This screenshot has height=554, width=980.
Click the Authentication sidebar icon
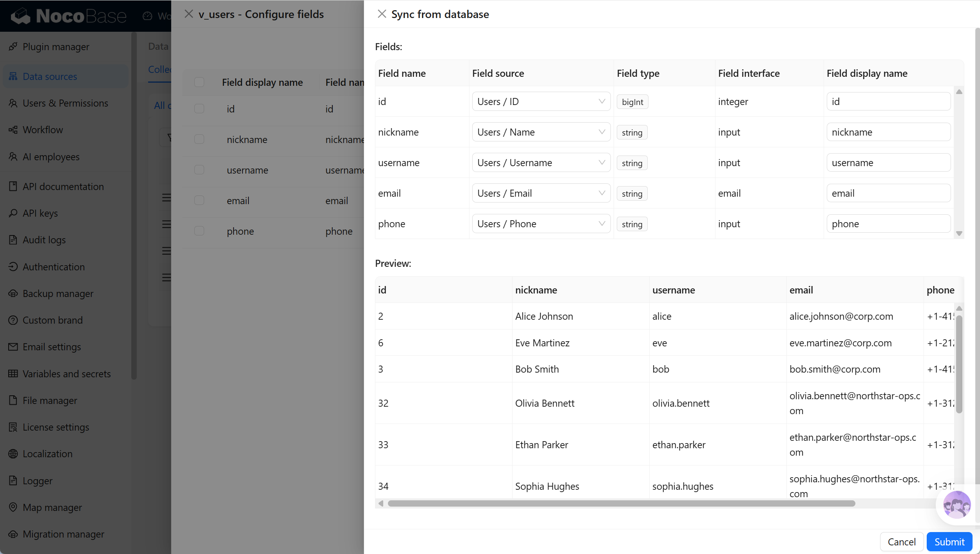[13, 267]
